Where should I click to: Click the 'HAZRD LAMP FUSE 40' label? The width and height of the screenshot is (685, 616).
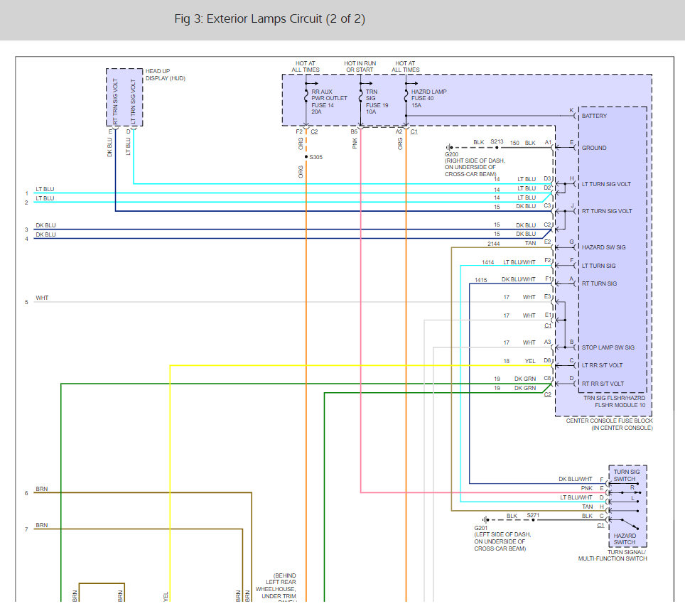point(428,94)
